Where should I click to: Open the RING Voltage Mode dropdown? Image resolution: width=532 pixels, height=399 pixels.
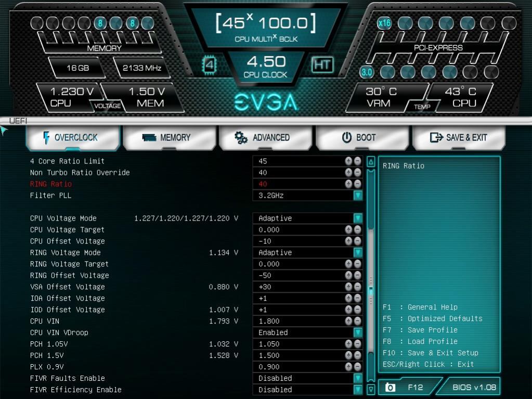coord(358,252)
